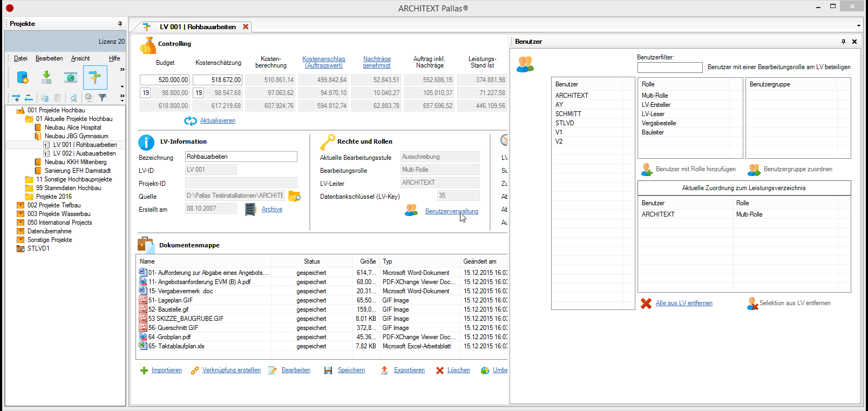Click the Exportieren link under Dokumentenmappe

pyautogui.click(x=409, y=370)
